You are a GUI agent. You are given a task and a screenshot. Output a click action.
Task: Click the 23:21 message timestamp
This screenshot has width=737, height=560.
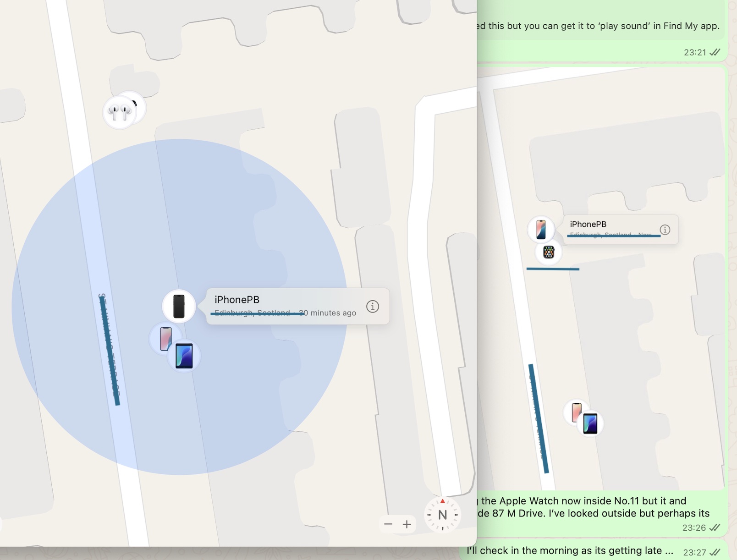click(x=695, y=52)
